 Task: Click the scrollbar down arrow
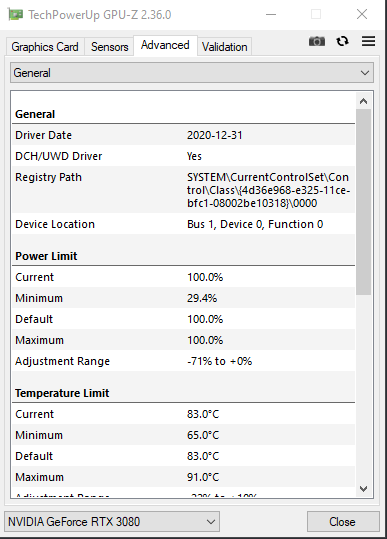tap(363, 488)
